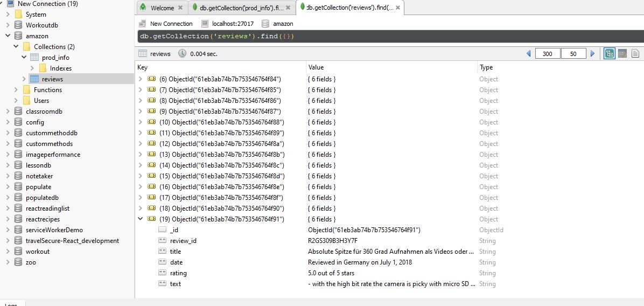
Task: Close the Welcome tab
Action: 181,8
